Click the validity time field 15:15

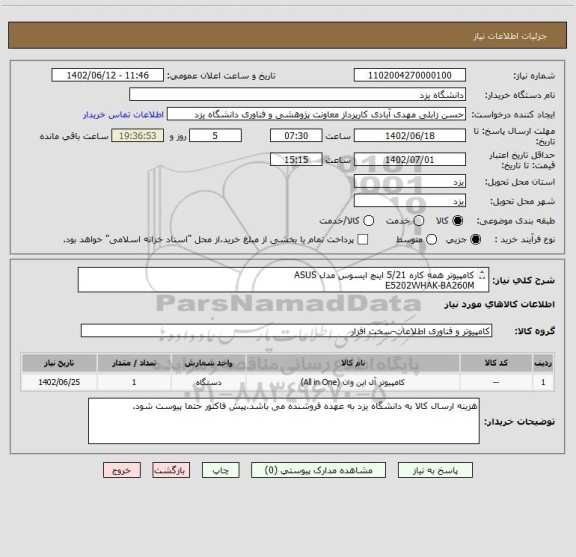pos(296,159)
